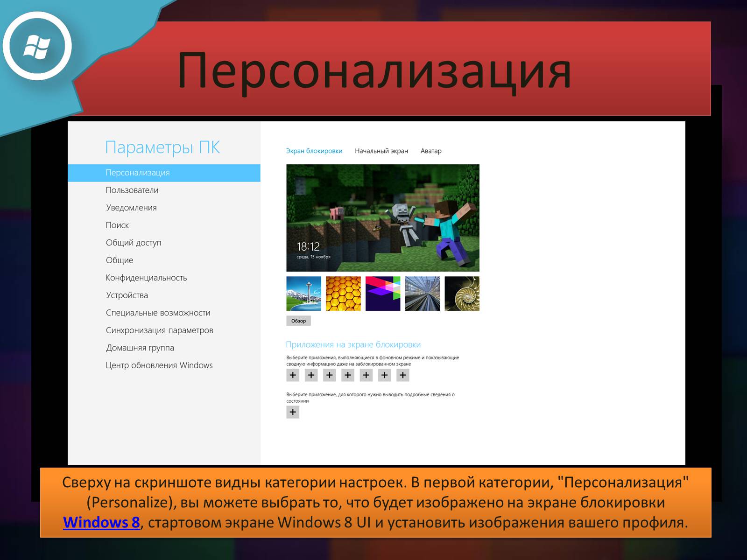Image resolution: width=747 pixels, height=560 pixels.
Task: Choose the railway tracks lock screen thumbnail
Action: click(x=423, y=294)
